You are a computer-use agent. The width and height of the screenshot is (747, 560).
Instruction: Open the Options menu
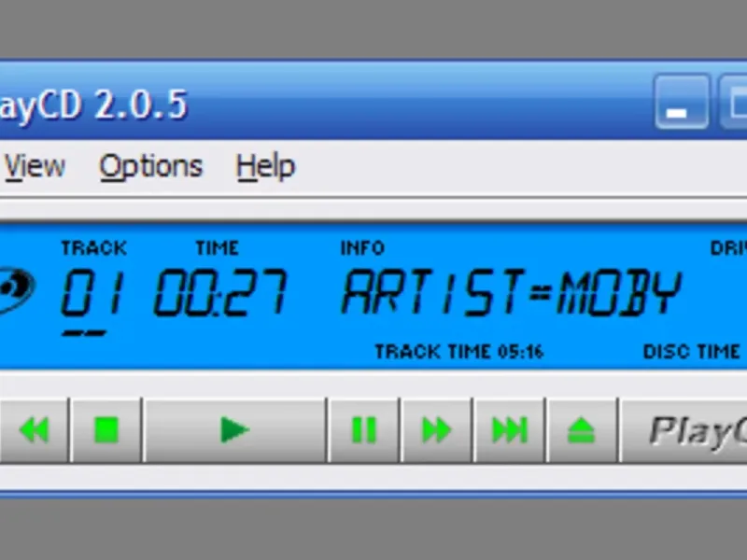tap(150, 167)
